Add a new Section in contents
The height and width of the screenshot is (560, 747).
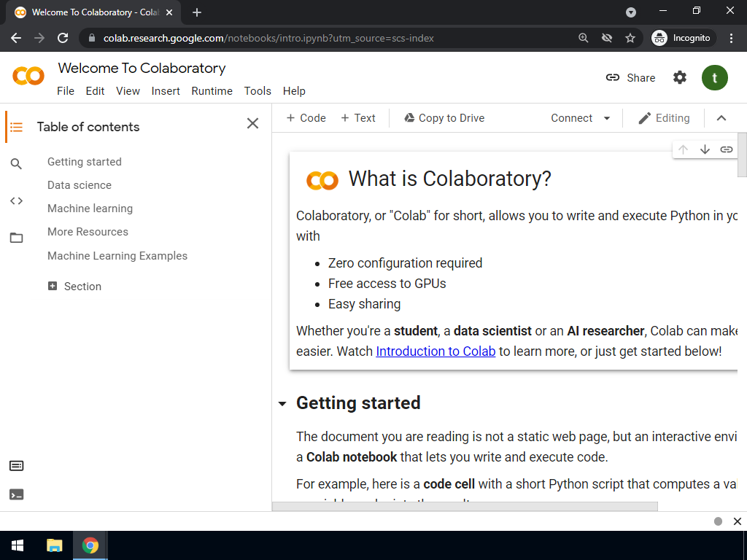(75, 286)
